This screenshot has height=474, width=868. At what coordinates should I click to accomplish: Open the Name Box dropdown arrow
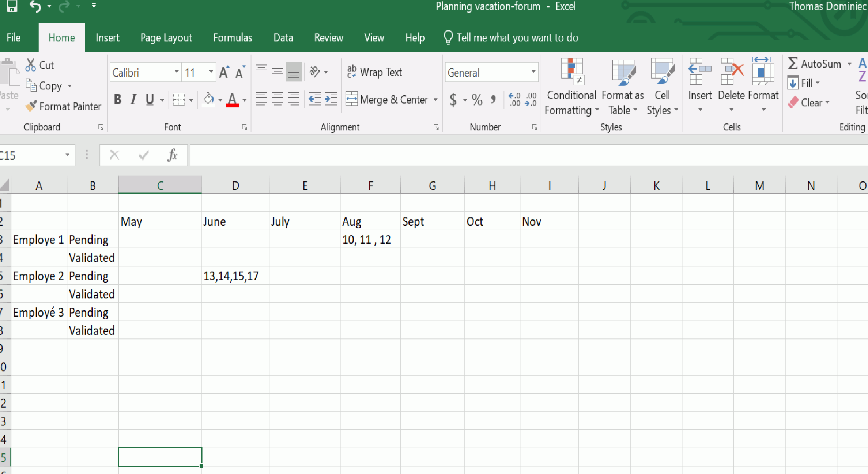coord(67,155)
